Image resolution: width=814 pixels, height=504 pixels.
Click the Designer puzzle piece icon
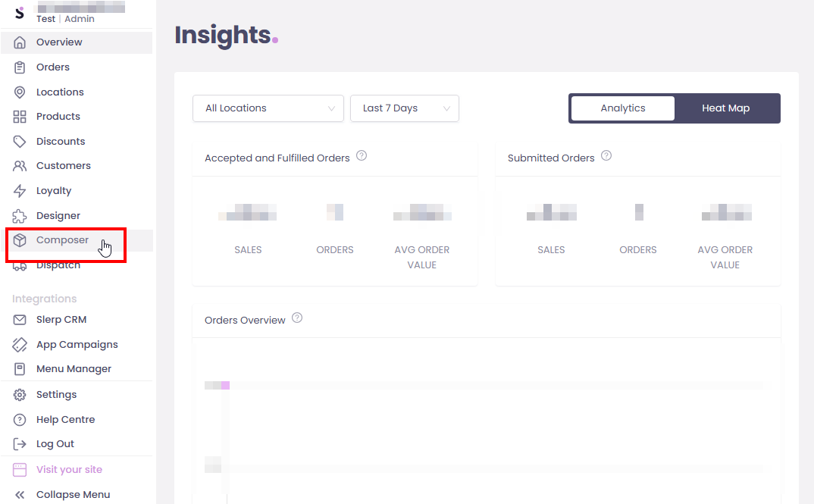point(20,216)
